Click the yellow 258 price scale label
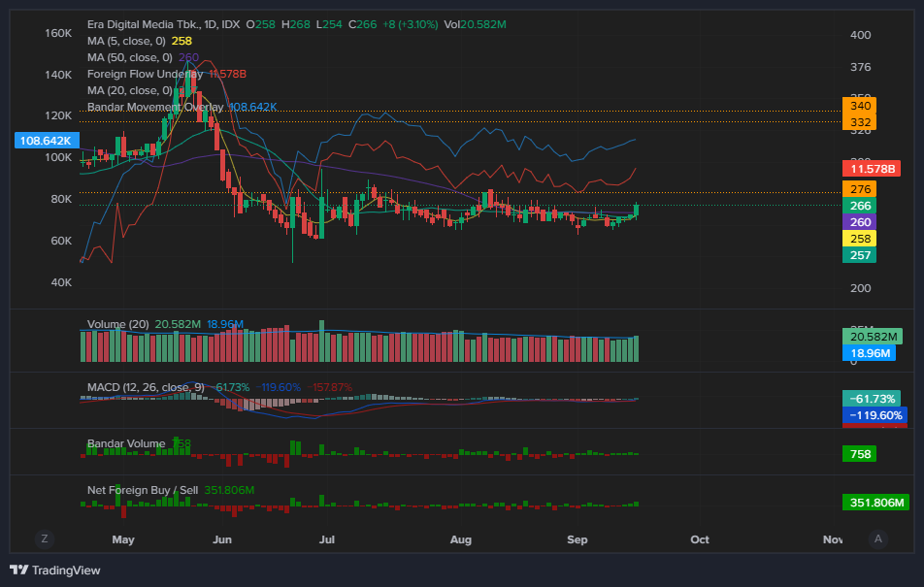This screenshot has height=587, width=924. [860, 239]
